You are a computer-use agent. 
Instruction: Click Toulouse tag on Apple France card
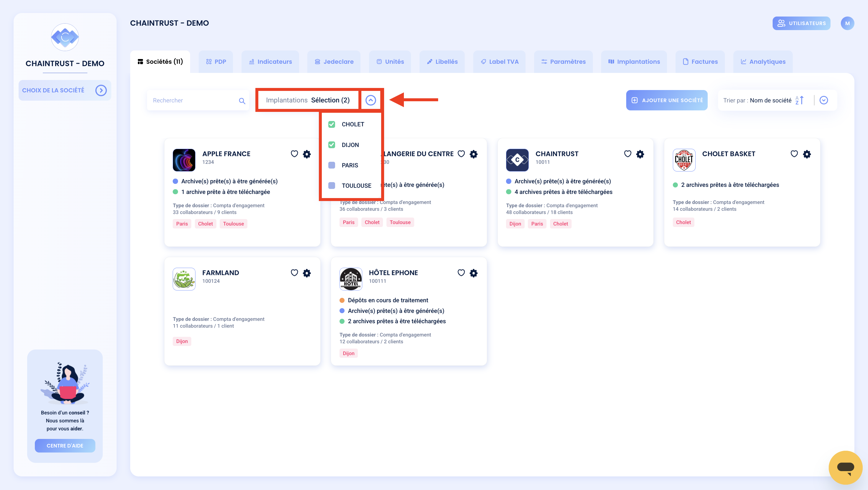point(233,224)
